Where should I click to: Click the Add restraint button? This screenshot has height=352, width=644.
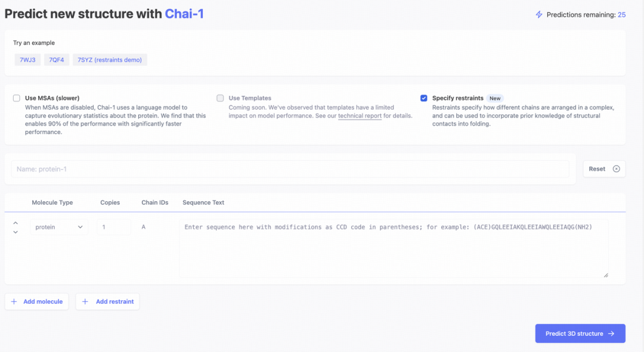pos(107,301)
